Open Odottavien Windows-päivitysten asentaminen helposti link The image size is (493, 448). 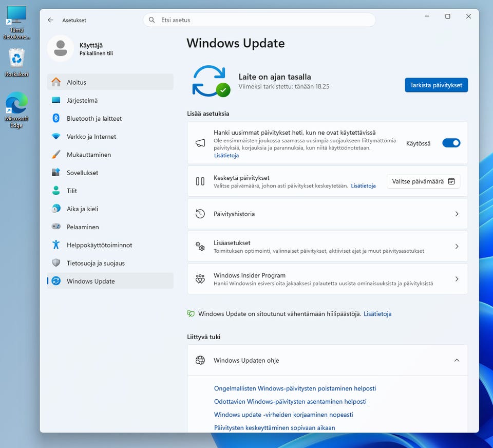[x=290, y=401]
